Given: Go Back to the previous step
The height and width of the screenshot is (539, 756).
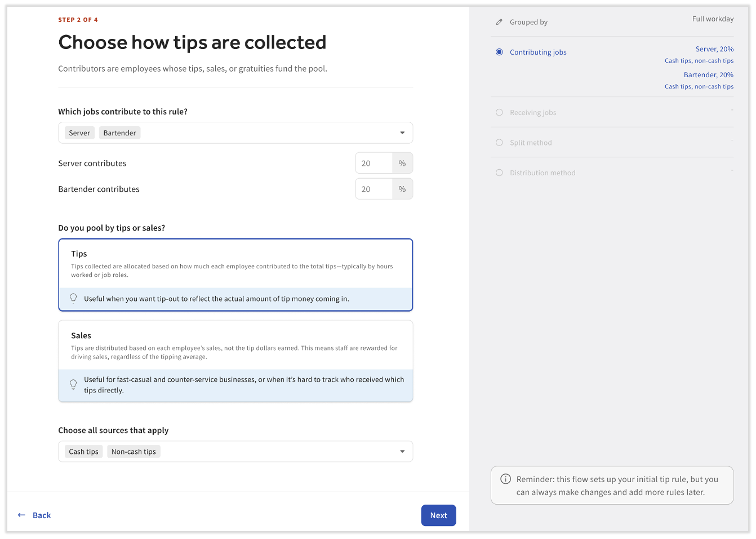Looking at the screenshot, I should tap(41, 515).
